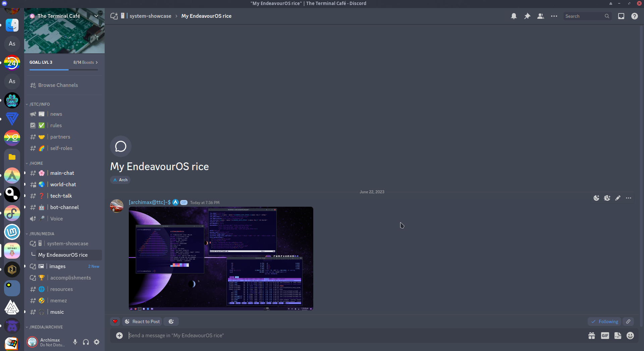644x351 pixels.
Task: Open the super reaction icon
Action: pyautogui.click(x=607, y=198)
